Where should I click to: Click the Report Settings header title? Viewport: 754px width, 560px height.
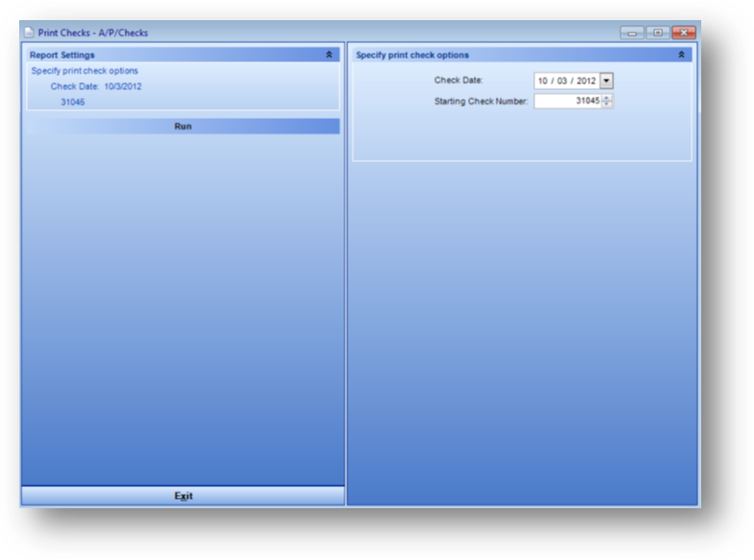[62, 55]
